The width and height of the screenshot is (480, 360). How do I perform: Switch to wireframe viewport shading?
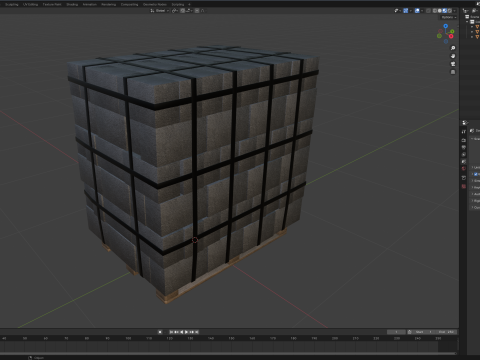435,11
